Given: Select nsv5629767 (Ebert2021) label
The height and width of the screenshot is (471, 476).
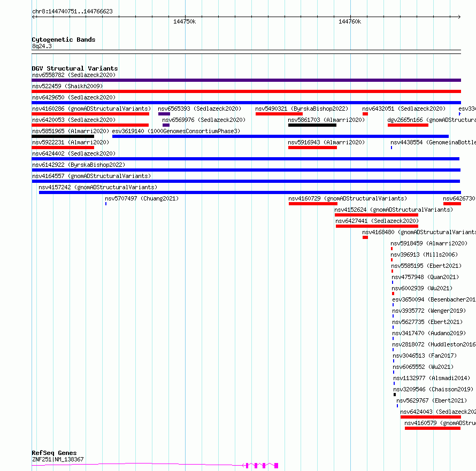Looking at the screenshot, I should click(x=432, y=400).
